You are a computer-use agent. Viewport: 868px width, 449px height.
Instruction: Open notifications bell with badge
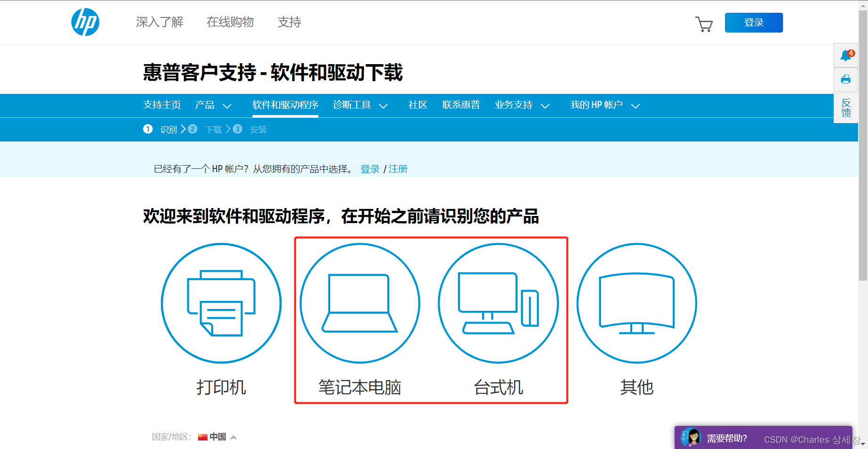pyautogui.click(x=846, y=56)
